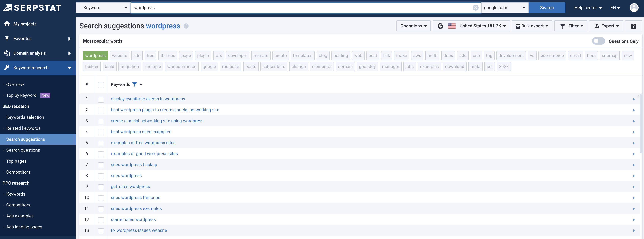Expand the Favorites submenu arrow
This screenshot has height=239, width=644.
[70, 39]
